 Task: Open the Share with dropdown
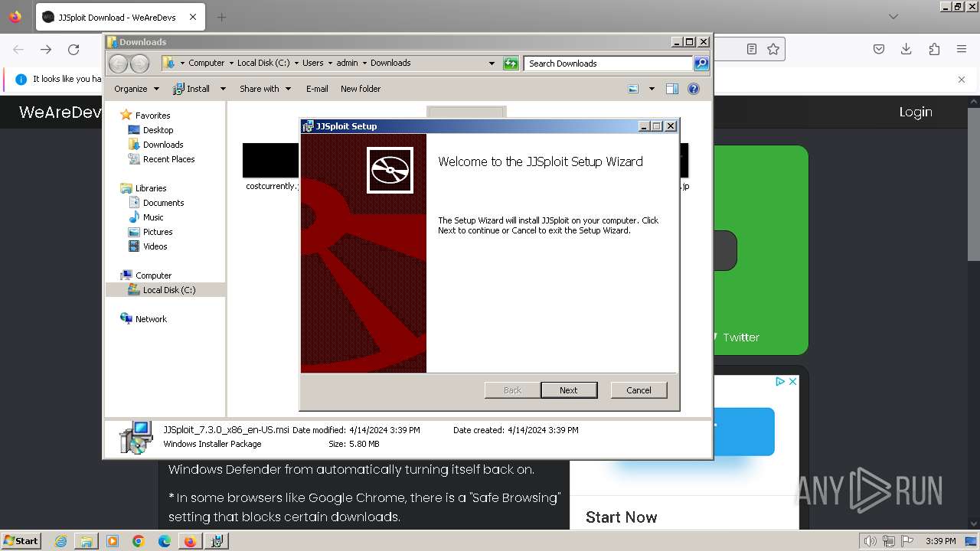coord(265,89)
